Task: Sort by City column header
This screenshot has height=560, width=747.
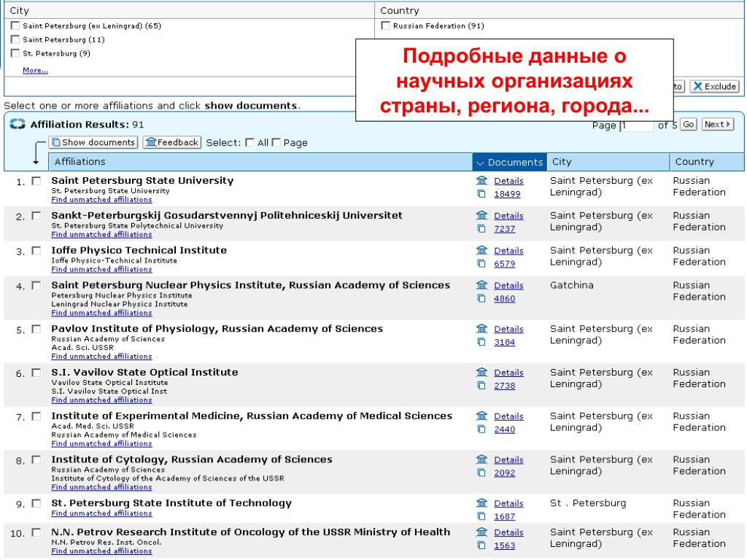Action: click(x=608, y=162)
